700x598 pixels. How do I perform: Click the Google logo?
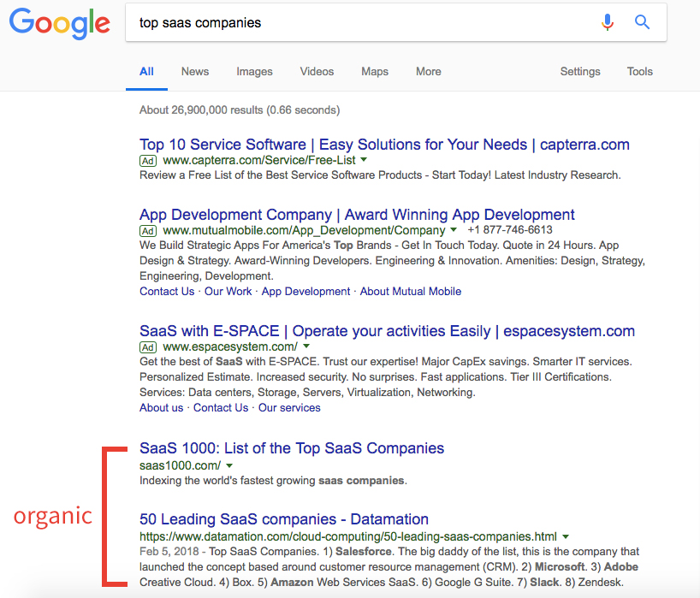click(59, 23)
